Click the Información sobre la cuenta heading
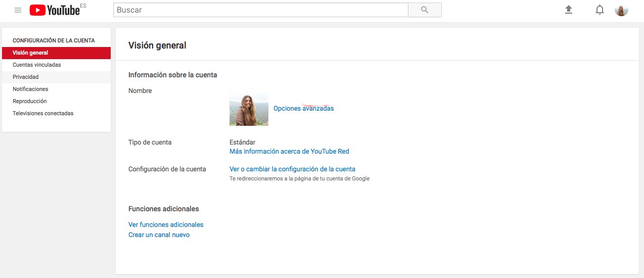 click(x=173, y=75)
